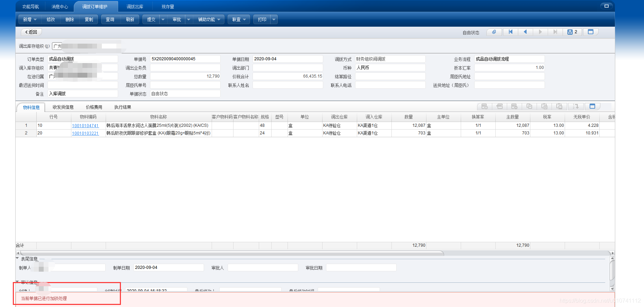Open the 打印 dropdown arrow
Image resolution: width=644 pixels, height=307 pixels.
[x=274, y=20]
